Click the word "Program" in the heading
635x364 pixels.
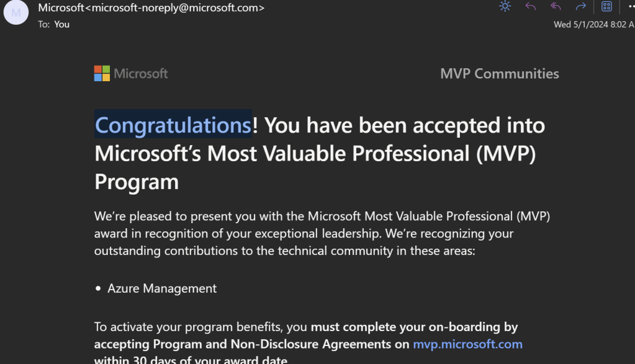point(137,182)
